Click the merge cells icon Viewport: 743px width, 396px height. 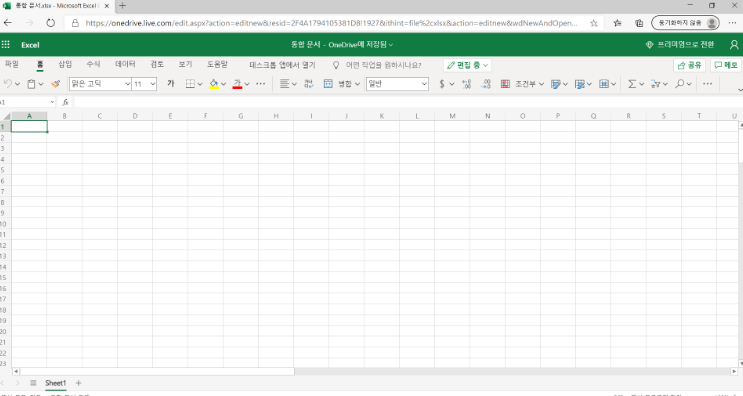[x=328, y=84]
